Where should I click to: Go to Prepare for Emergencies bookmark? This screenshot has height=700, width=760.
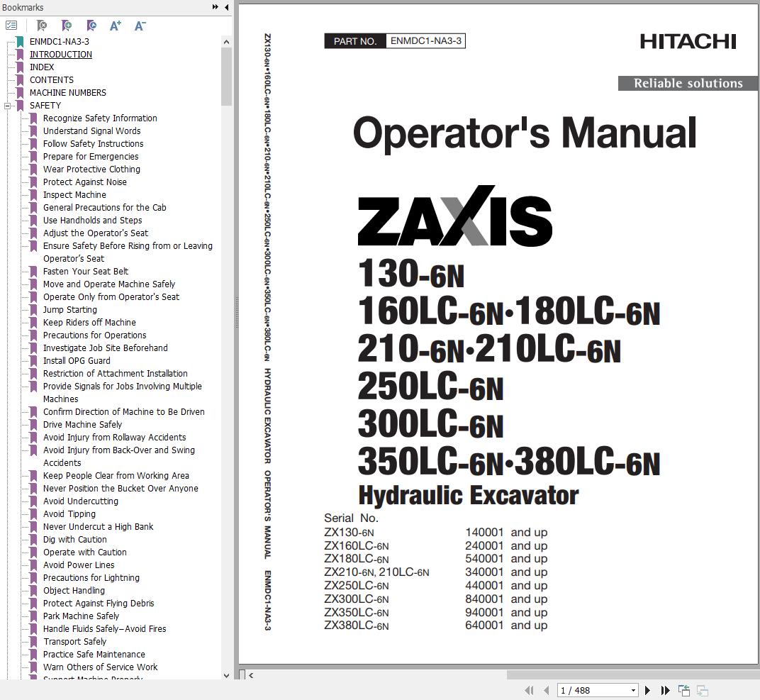pos(91,157)
